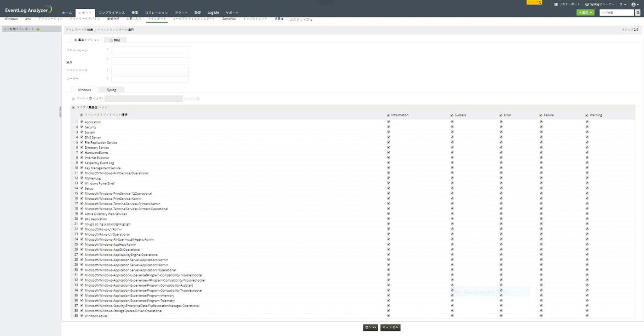Select the イベントID による radio button
This screenshot has width=644, height=336.
pyautogui.click(x=73, y=98)
